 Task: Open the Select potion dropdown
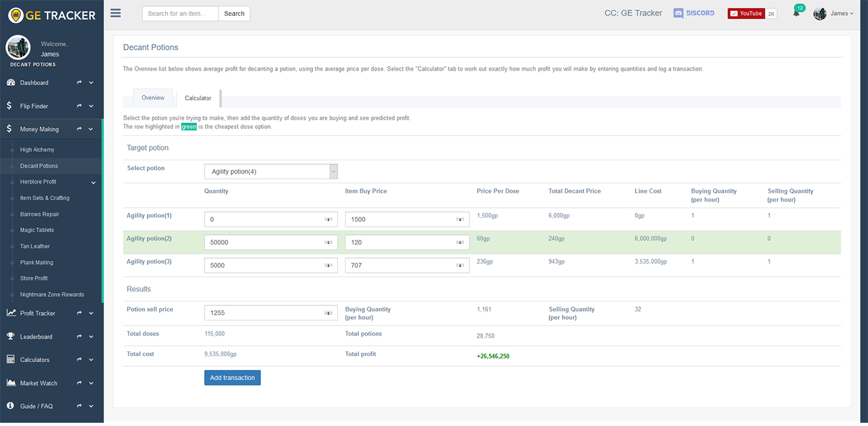(271, 172)
